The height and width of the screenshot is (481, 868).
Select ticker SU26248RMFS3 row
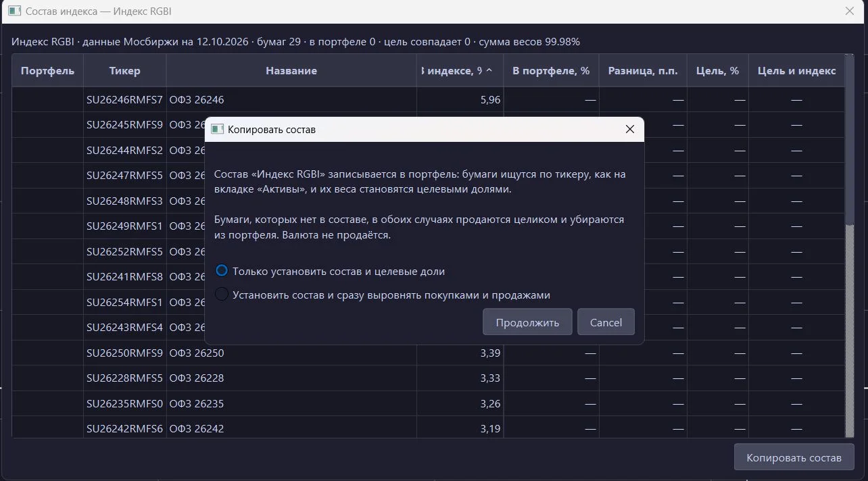click(x=125, y=201)
